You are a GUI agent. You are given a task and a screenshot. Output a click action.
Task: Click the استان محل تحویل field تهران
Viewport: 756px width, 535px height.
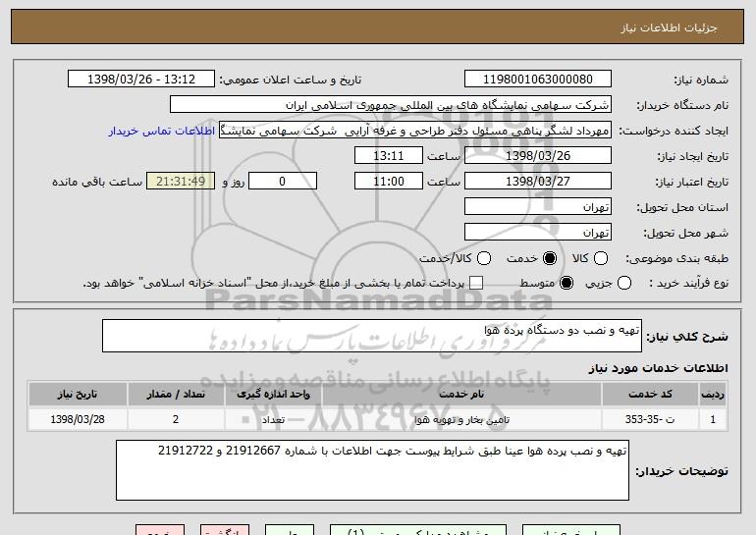tap(538, 207)
